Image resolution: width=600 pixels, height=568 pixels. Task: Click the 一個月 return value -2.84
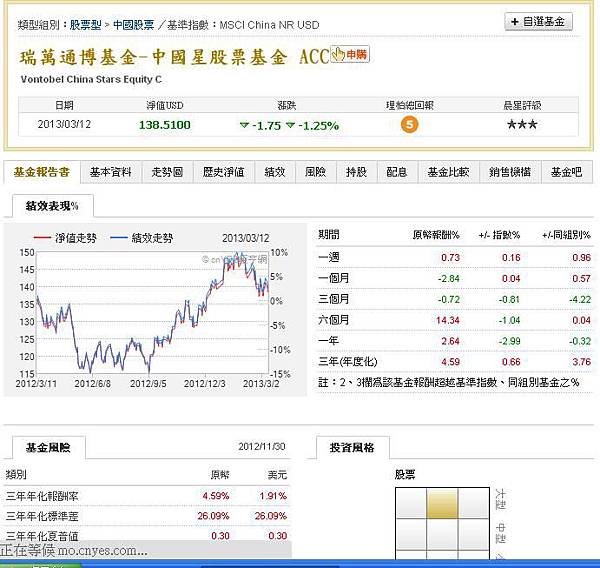(x=448, y=279)
